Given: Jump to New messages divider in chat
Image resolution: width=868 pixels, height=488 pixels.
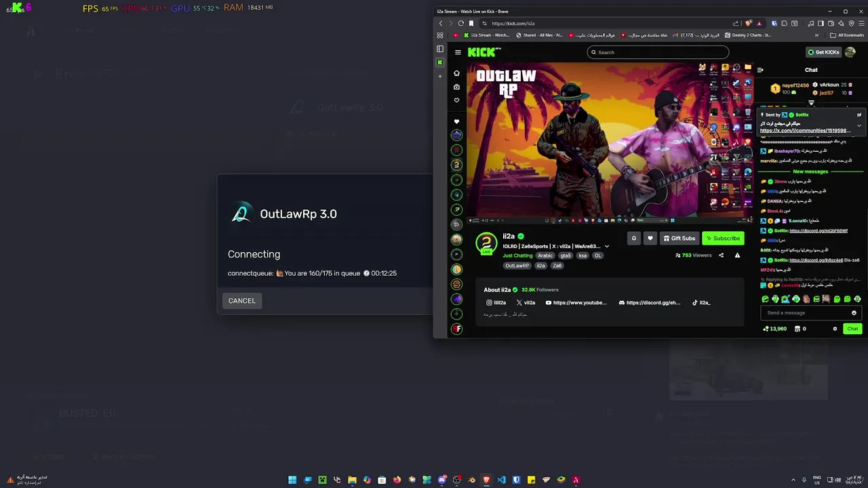Looking at the screenshot, I should click(810, 171).
